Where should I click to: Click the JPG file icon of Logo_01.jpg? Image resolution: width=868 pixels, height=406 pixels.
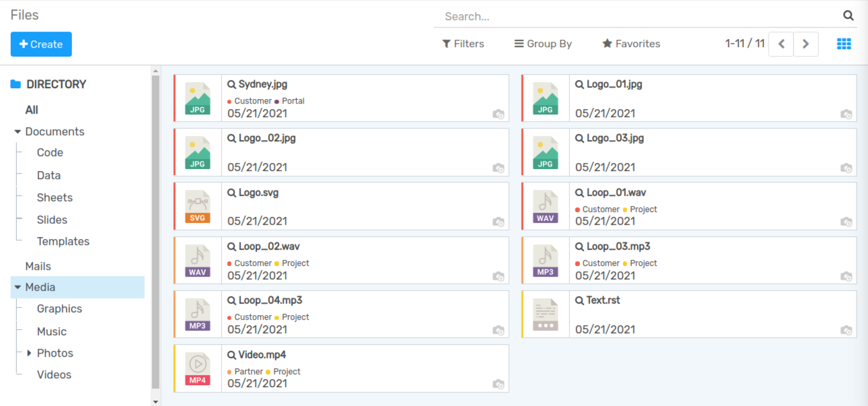pos(545,98)
